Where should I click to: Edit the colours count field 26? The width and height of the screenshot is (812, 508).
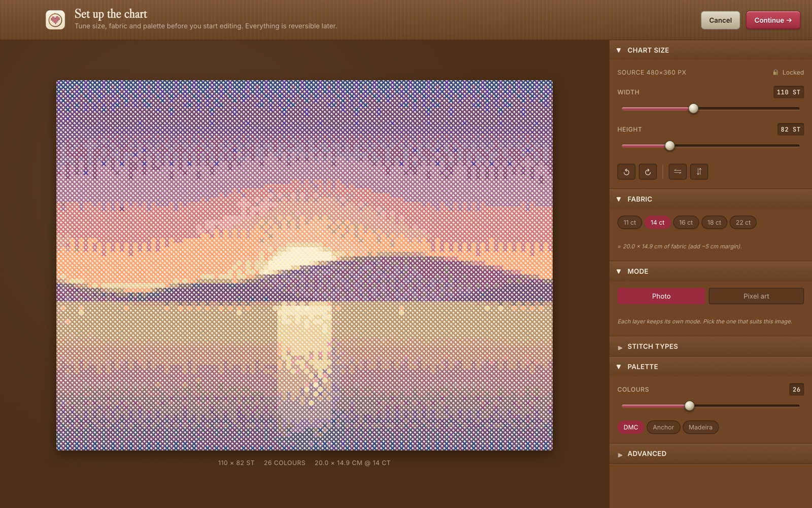pos(796,390)
